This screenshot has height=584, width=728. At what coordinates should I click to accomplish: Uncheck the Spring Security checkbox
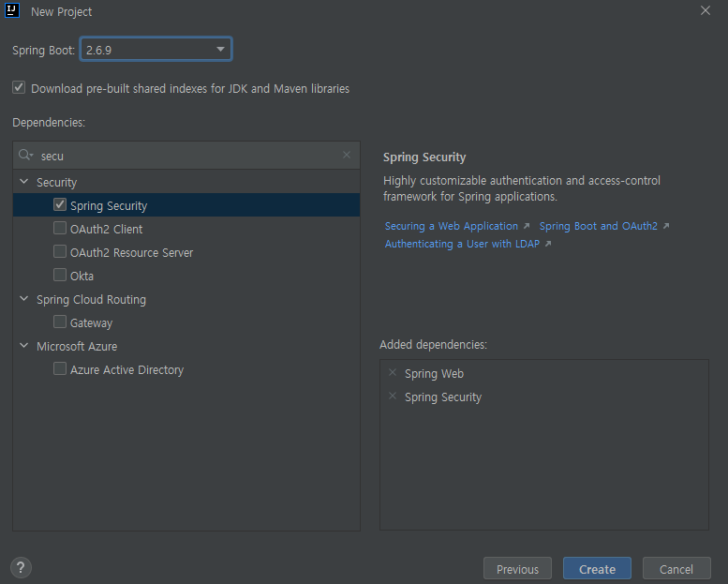[60, 204]
